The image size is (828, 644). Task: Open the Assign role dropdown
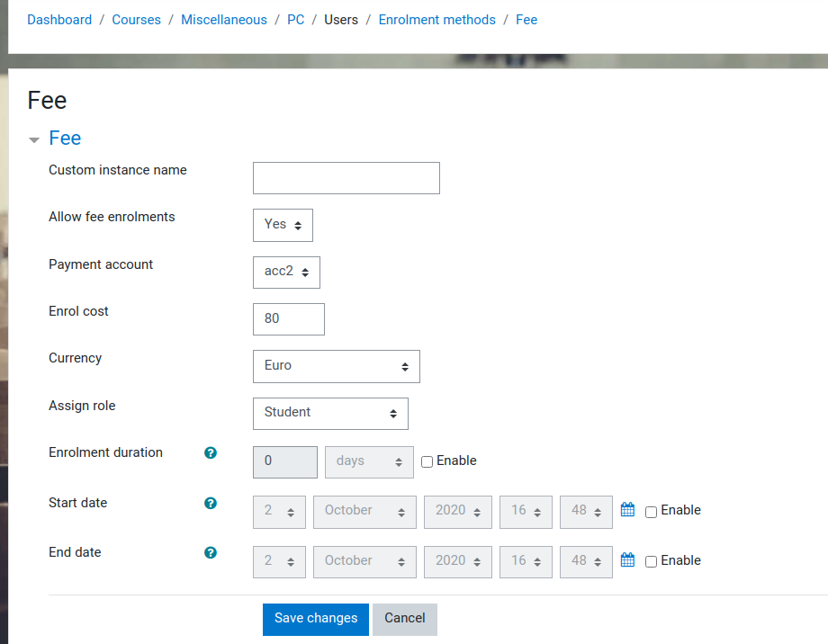coord(330,414)
